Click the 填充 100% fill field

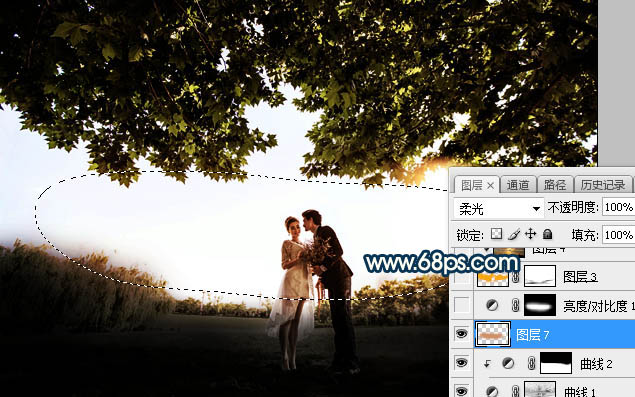coord(619,235)
